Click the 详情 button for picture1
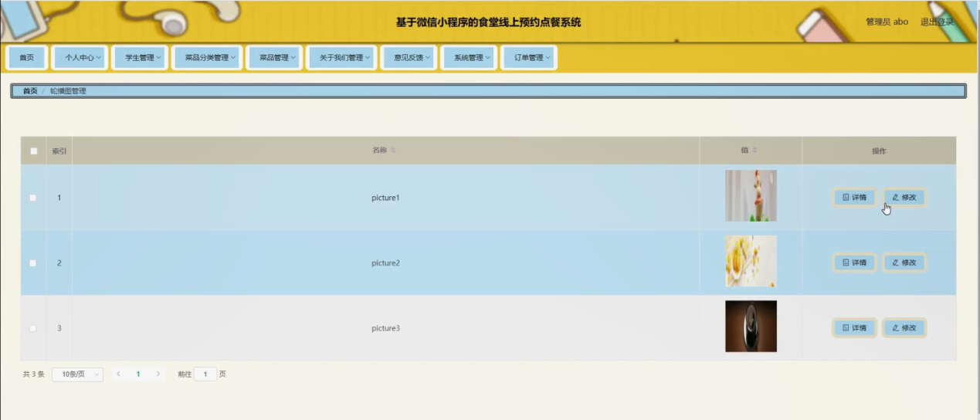 pyautogui.click(x=854, y=198)
